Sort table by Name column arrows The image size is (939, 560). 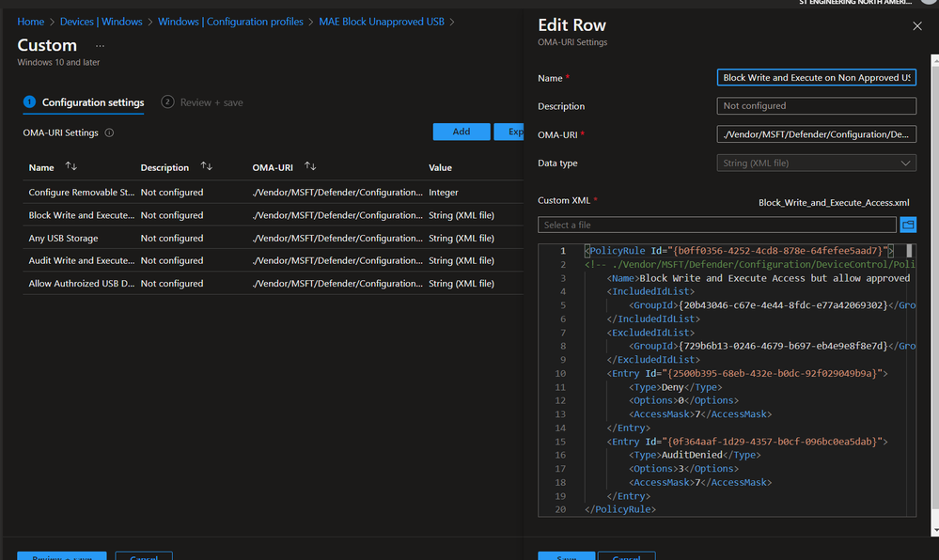71,166
